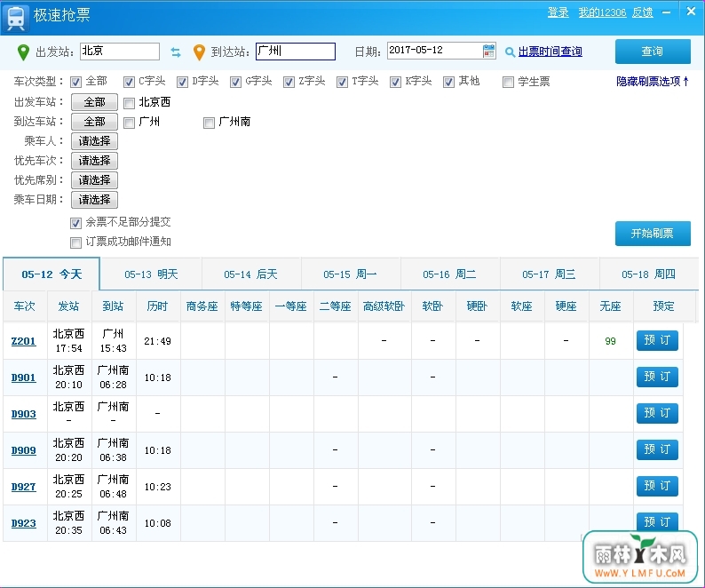Viewport: 705px width, 588px height.
Task: Open the 优先车次 请选择 selector
Action: [x=94, y=161]
